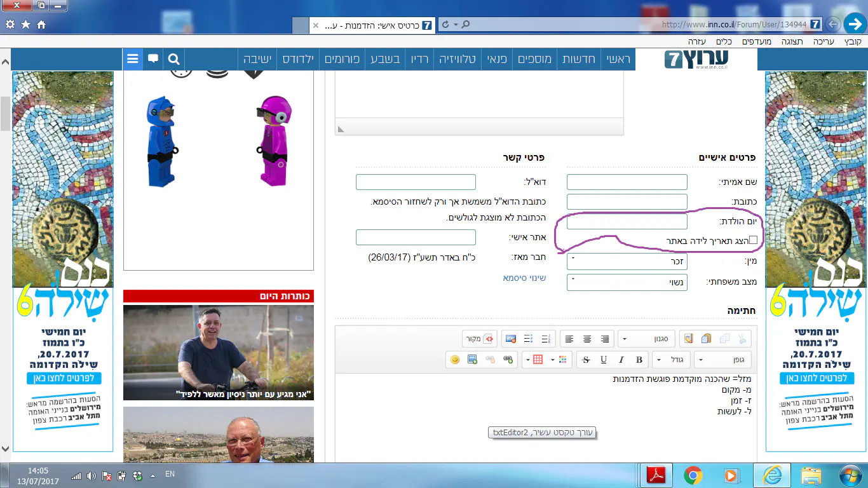The width and height of the screenshot is (868, 488).
Task: Toggle source view with the מקור button
Action: pos(480,339)
